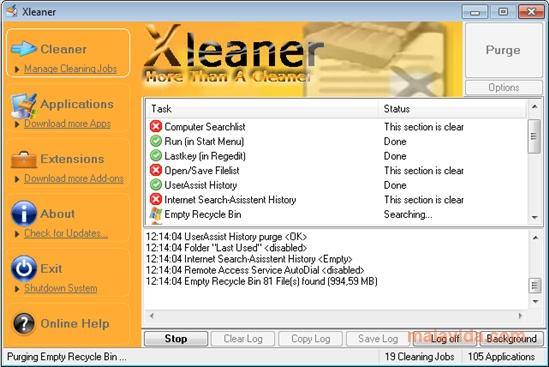Click the Clear Log button
Screen dimensions: 549x367
[x=243, y=339]
